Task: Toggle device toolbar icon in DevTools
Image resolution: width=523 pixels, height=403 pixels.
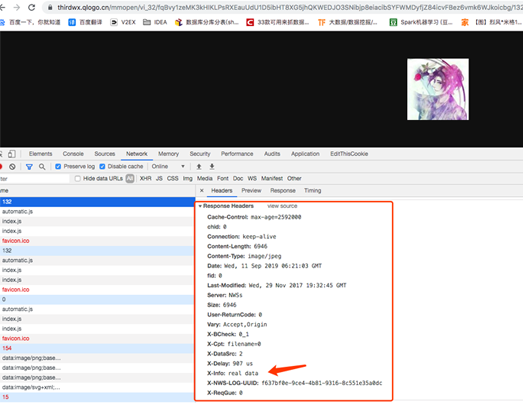Action: 12,154
